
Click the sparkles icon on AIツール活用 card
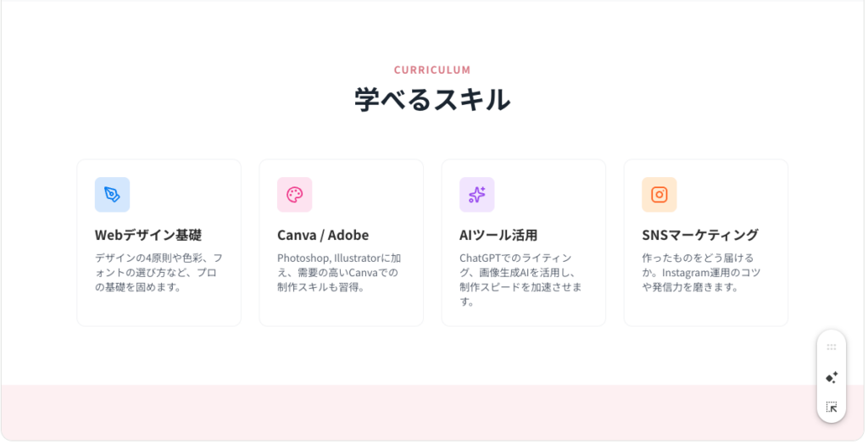click(x=476, y=195)
